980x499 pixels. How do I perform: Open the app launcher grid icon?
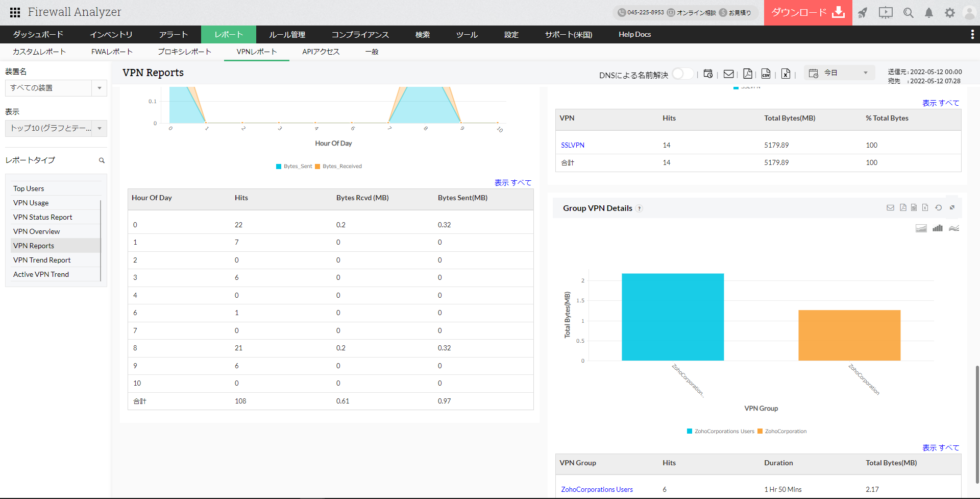pyautogui.click(x=15, y=12)
